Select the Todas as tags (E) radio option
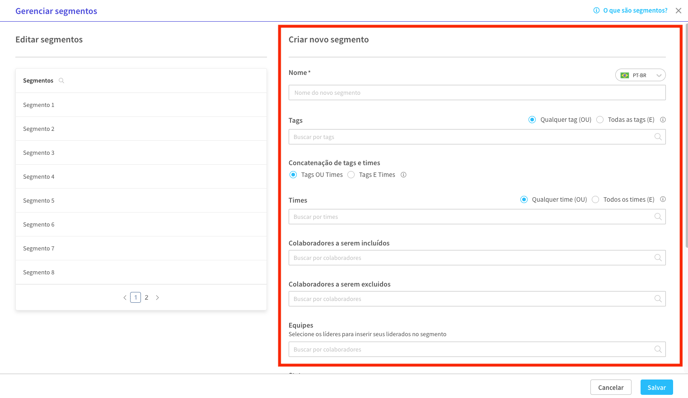The width and height of the screenshot is (688, 398). point(600,119)
